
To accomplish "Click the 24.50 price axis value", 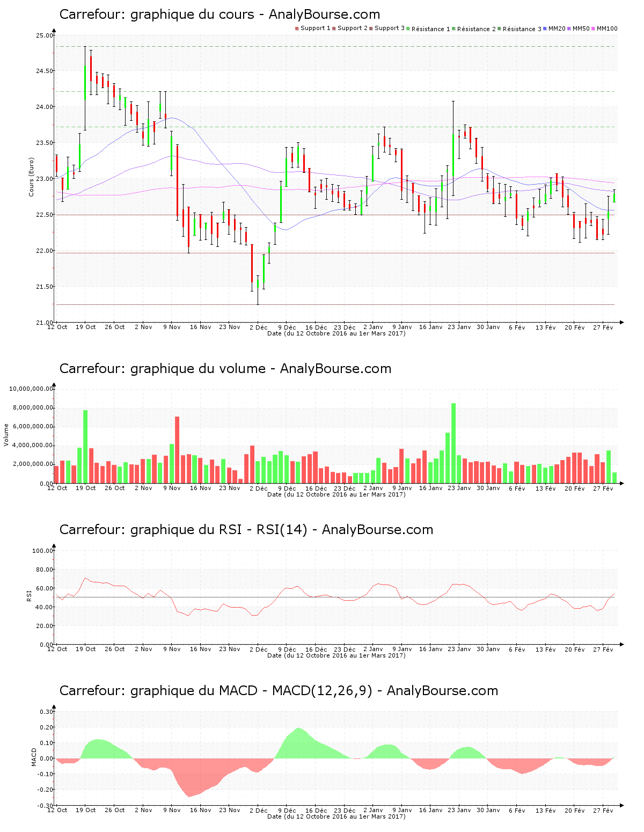I will (x=45, y=71).
